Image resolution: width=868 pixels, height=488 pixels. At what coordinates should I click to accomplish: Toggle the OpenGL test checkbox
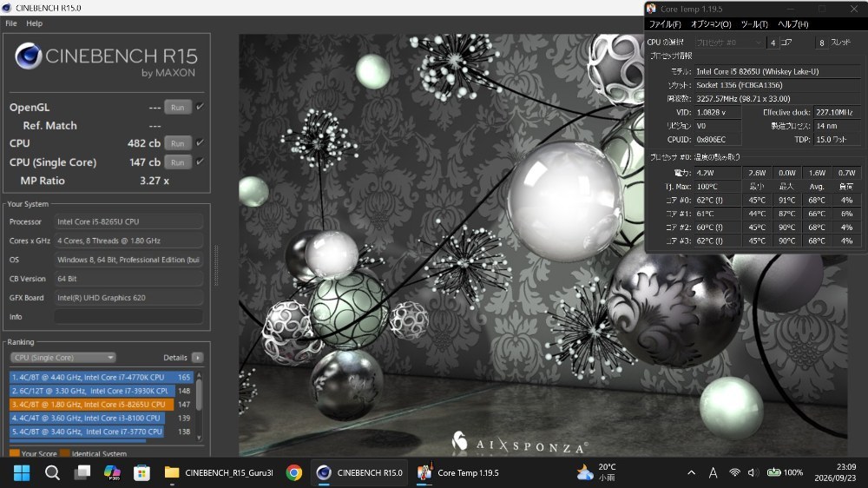200,106
